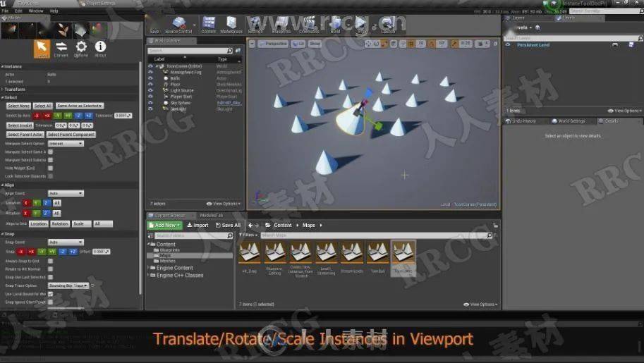
Task: Open the Blueprints toolbar icon
Action: coord(281,25)
